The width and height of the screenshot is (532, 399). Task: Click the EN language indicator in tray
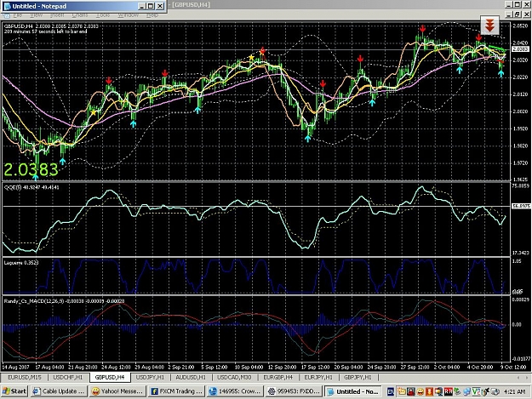point(390,392)
